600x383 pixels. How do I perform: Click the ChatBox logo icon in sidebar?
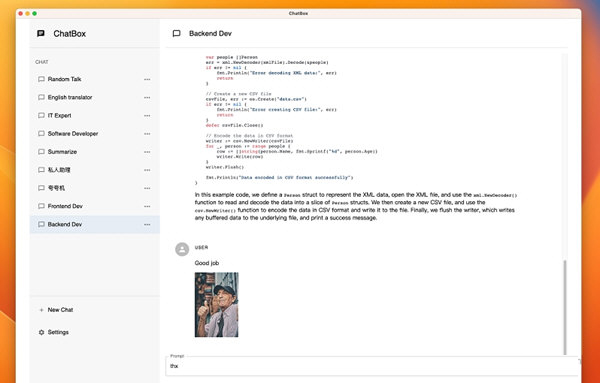click(41, 34)
